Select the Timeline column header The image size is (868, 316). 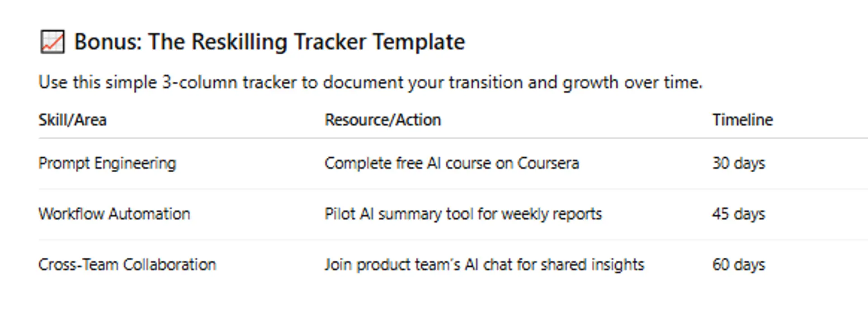pos(742,120)
